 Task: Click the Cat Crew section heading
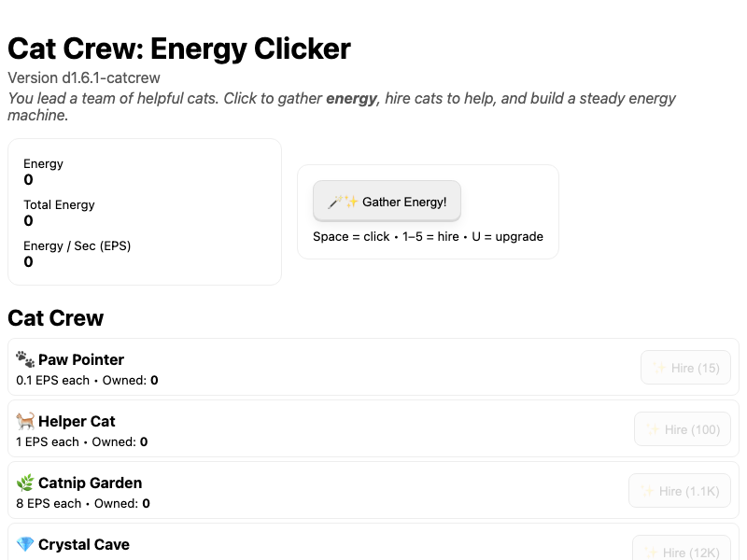56,318
